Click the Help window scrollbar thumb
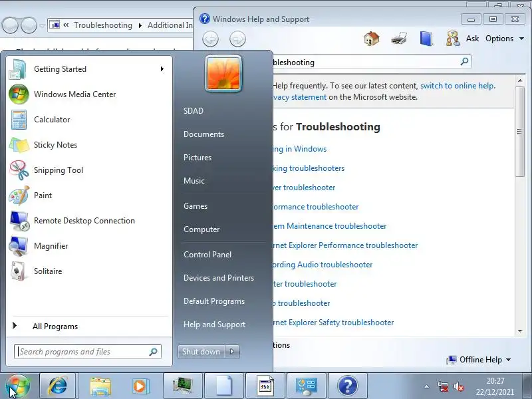The width and height of the screenshot is (532, 399). [519, 131]
